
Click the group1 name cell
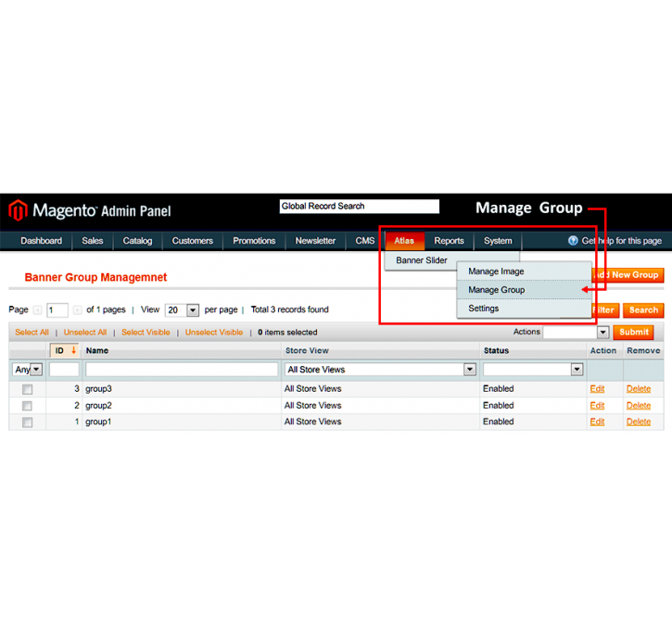(x=98, y=422)
